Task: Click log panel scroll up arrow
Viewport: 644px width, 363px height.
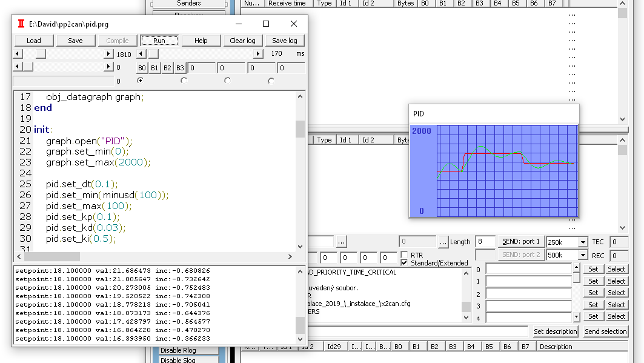Action: 300,271
